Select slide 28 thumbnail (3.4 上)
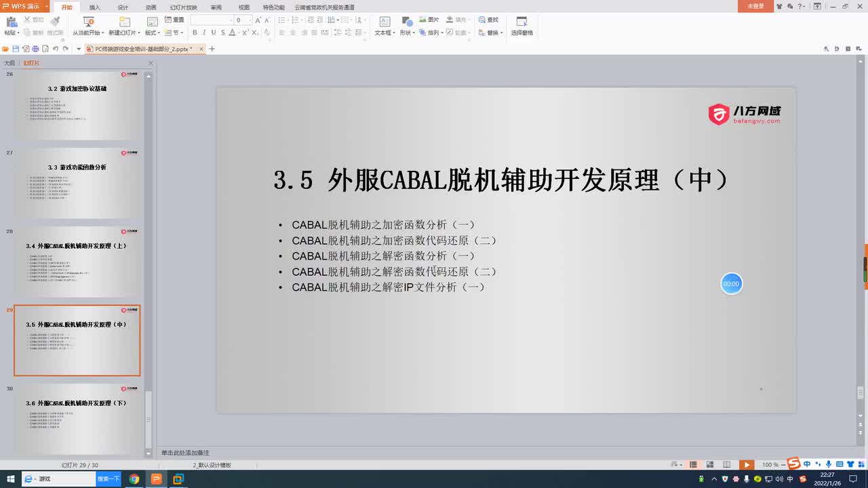Image resolution: width=868 pixels, height=488 pixels. (x=77, y=262)
